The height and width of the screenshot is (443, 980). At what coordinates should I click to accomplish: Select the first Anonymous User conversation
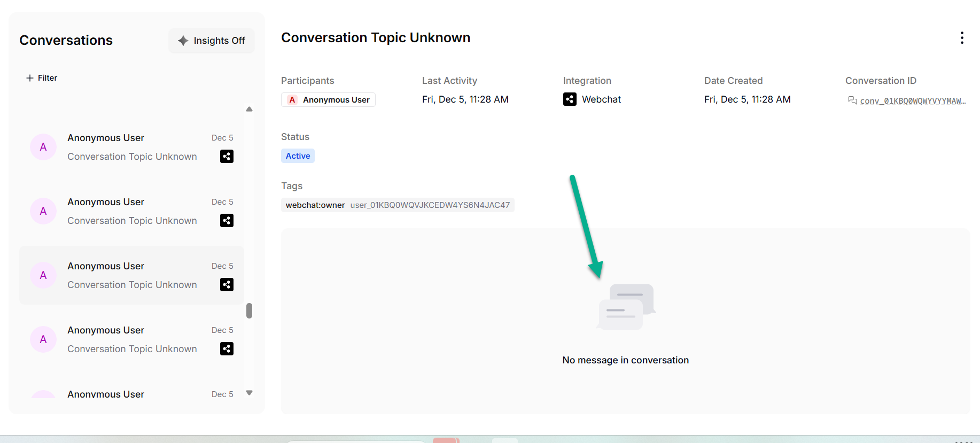131,147
